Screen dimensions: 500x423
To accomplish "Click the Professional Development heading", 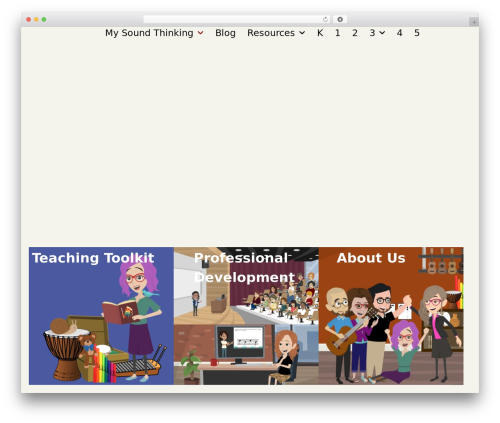I will (244, 268).
